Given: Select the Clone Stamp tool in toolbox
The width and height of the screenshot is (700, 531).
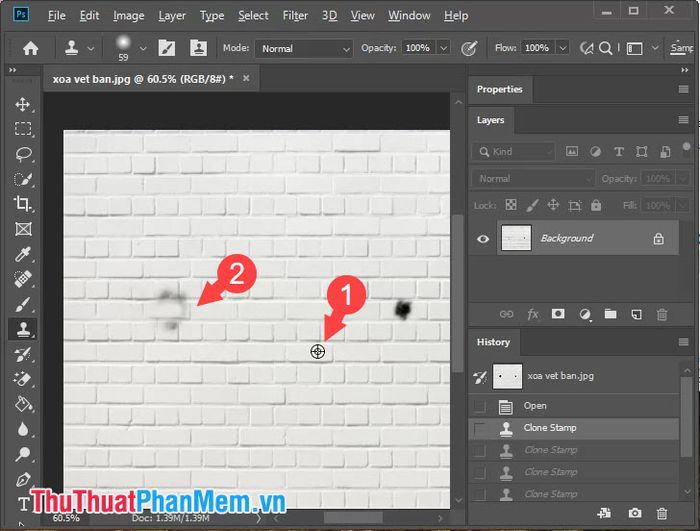Looking at the screenshot, I should tap(23, 329).
